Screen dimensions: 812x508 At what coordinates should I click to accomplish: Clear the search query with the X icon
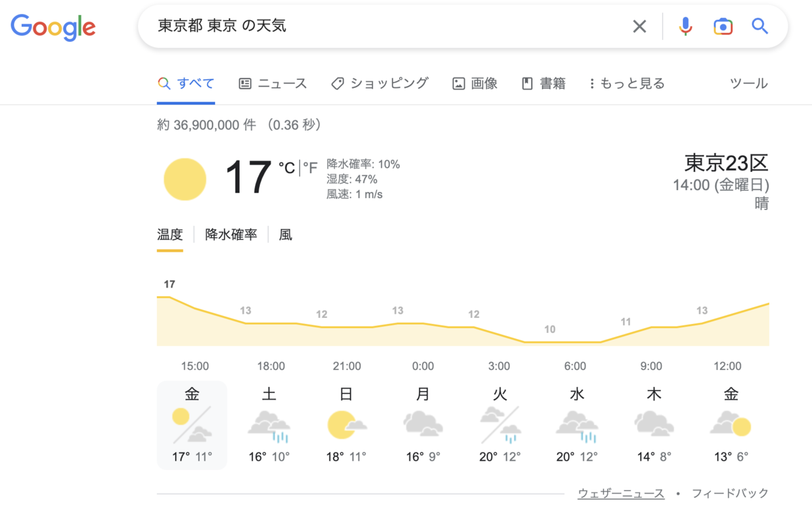coord(639,26)
